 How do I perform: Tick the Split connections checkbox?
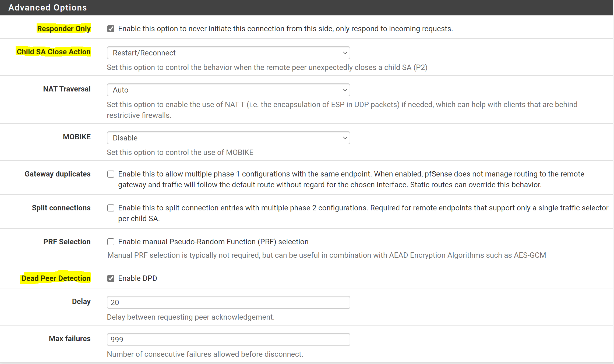111,208
